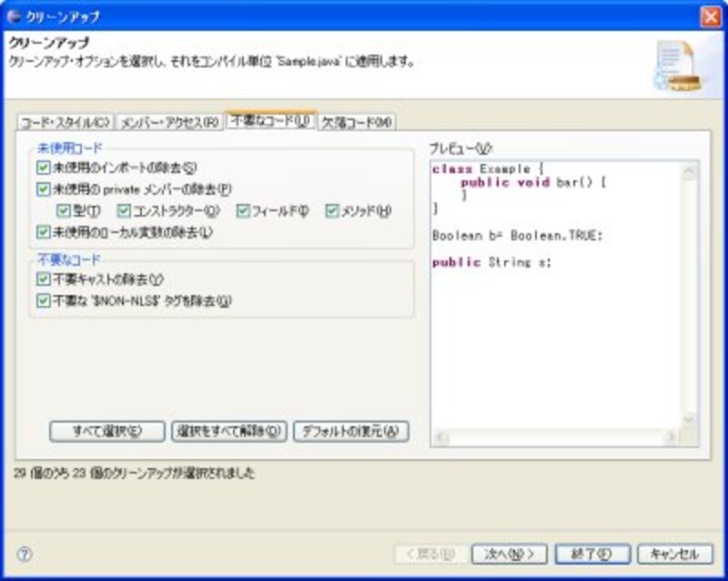Click the preview scroll up arrow

[689, 171]
